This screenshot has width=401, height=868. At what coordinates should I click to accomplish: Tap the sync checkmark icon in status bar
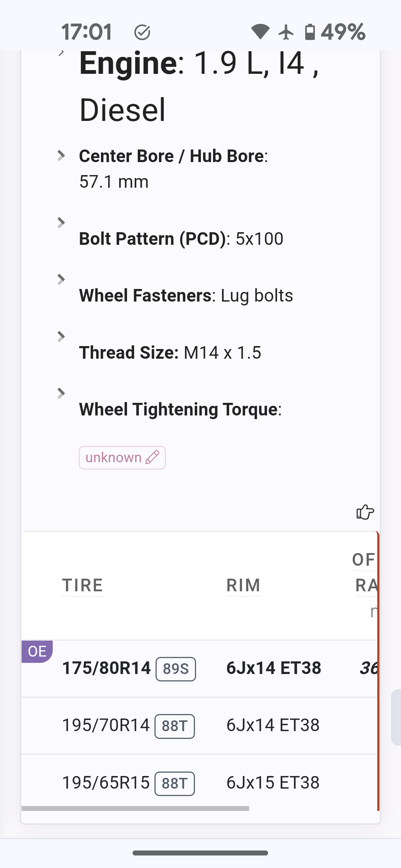coord(142,32)
